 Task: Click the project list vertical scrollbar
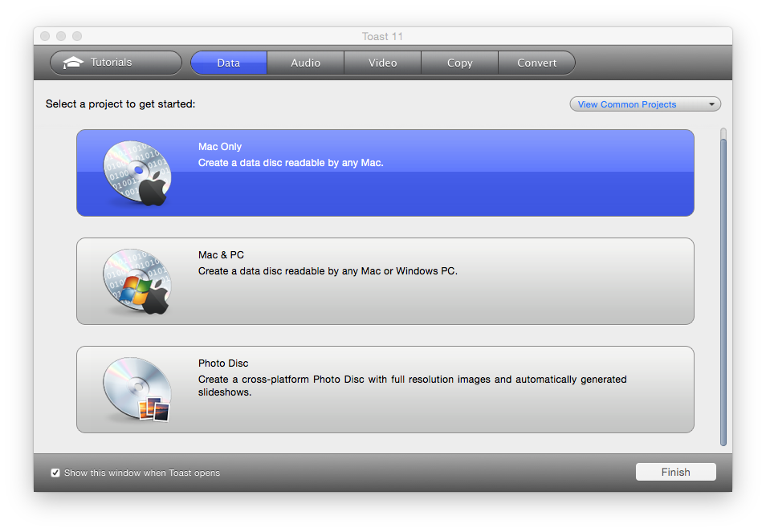pyautogui.click(x=723, y=288)
